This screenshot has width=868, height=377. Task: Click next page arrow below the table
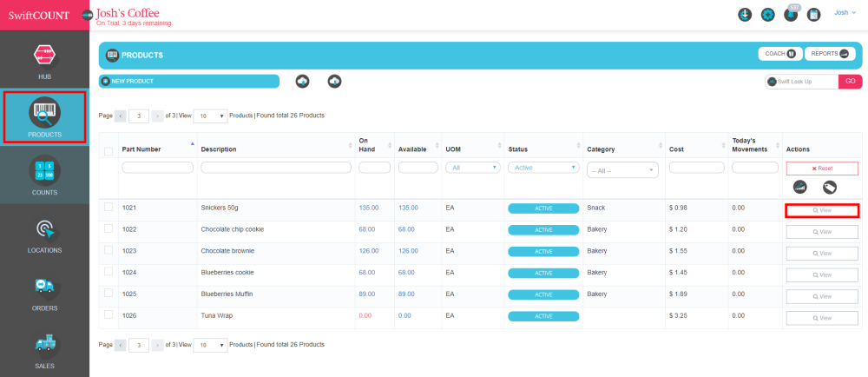tap(157, 345)
